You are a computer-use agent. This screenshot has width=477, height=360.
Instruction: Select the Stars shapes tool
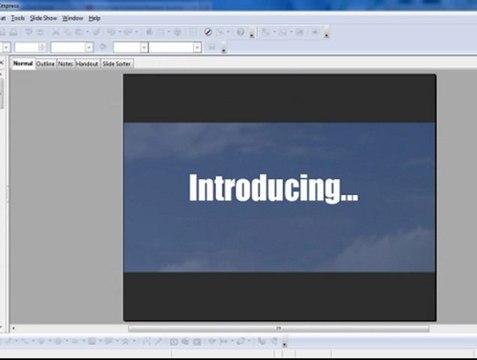click(x=126, y=341)
